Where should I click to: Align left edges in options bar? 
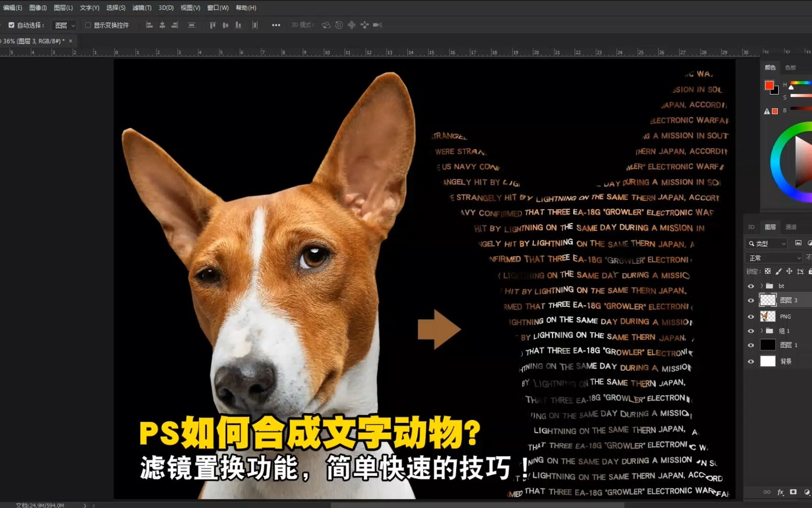click(x=149, y=25)
